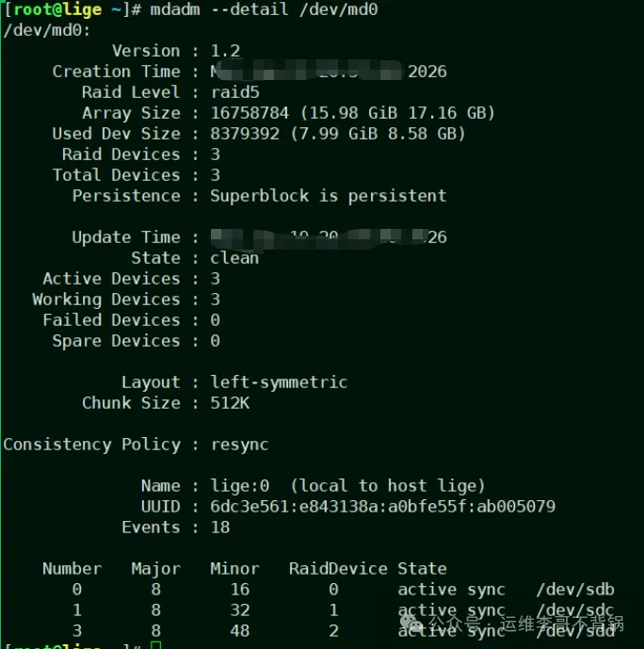644x649 pixels.
Task: Click the Chunk Size value 512K
Action: click(x=230, y=403)
